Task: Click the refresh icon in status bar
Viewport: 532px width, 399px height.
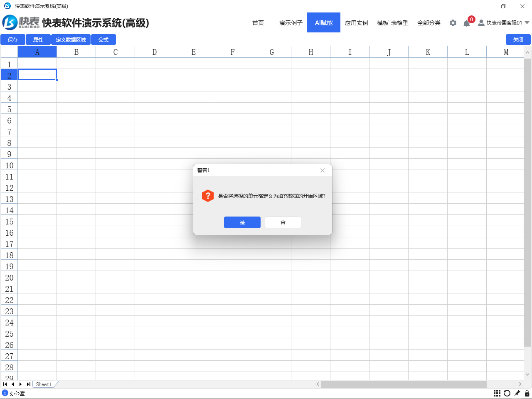Action: point(507,393)
